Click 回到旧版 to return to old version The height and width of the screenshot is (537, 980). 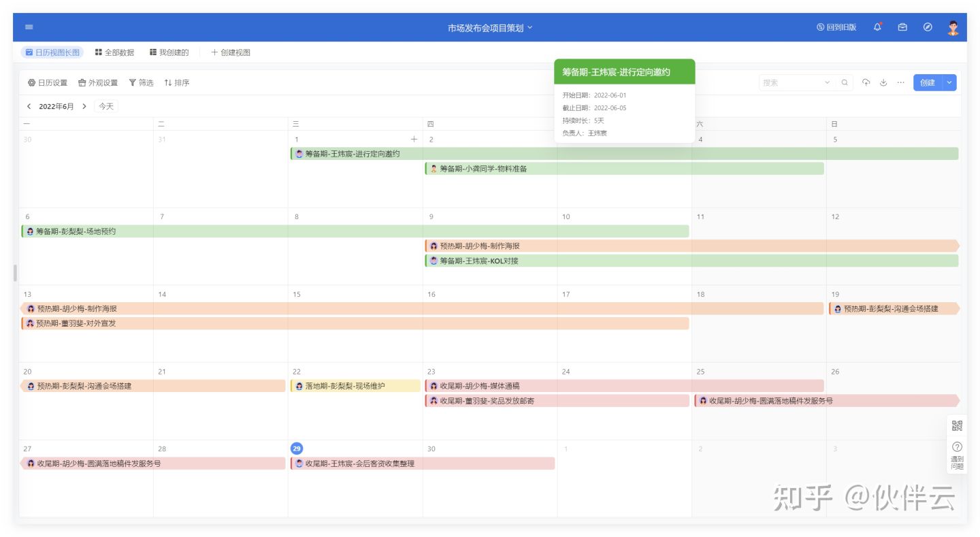pos(836,27)
